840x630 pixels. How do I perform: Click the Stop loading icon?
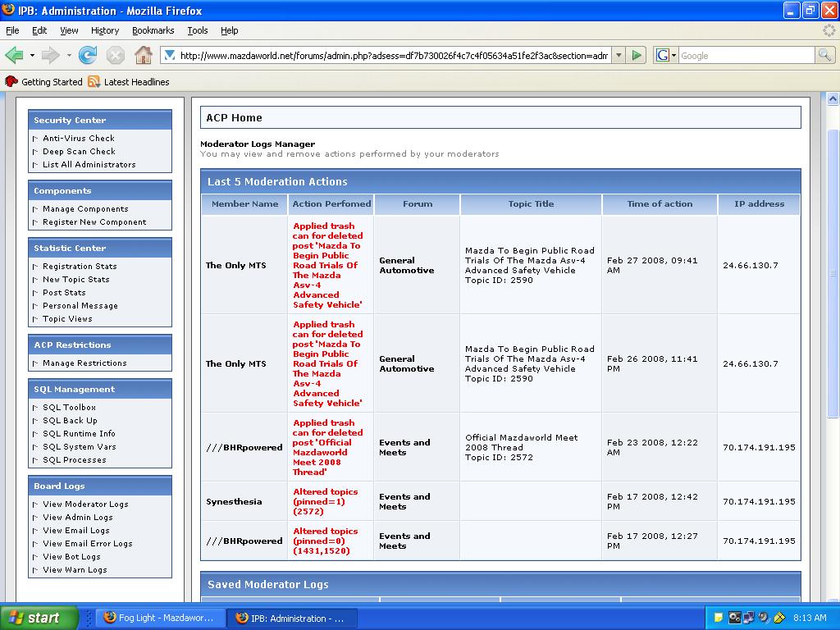115,55
